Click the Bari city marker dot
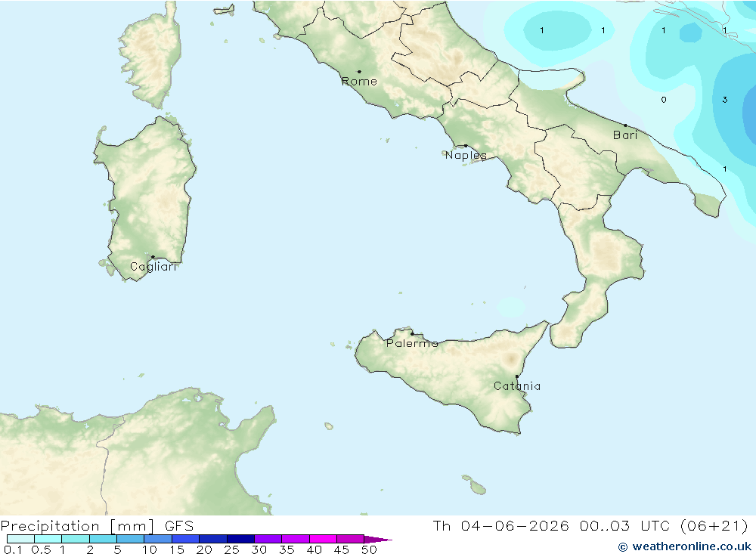 pyautogui.click(x=625, y=125)
